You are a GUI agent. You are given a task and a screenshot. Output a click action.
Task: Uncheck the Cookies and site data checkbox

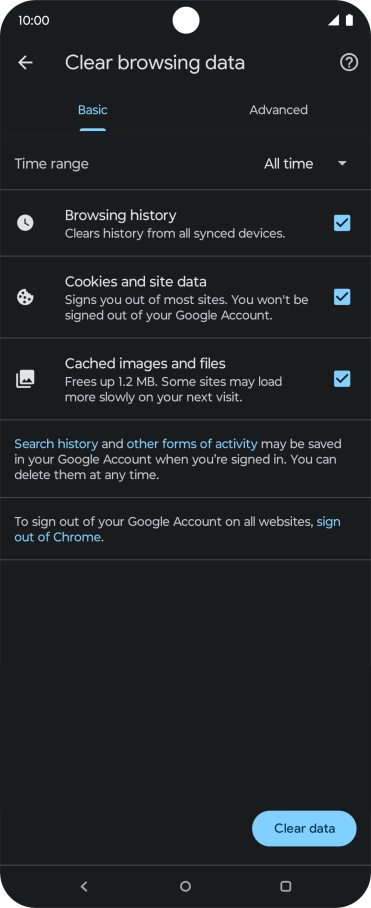click(342, 297)
